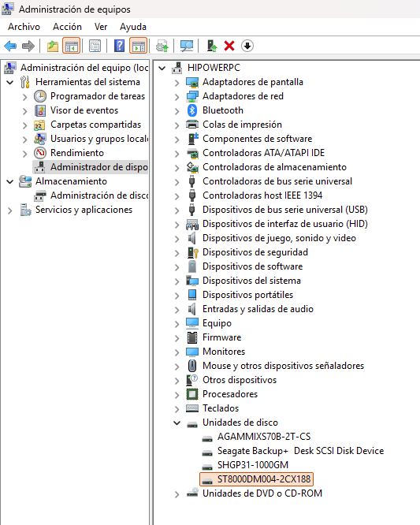Click the Forward arrow toolbar icon
This screenshot has height=525, width=420.
[28, 46]
